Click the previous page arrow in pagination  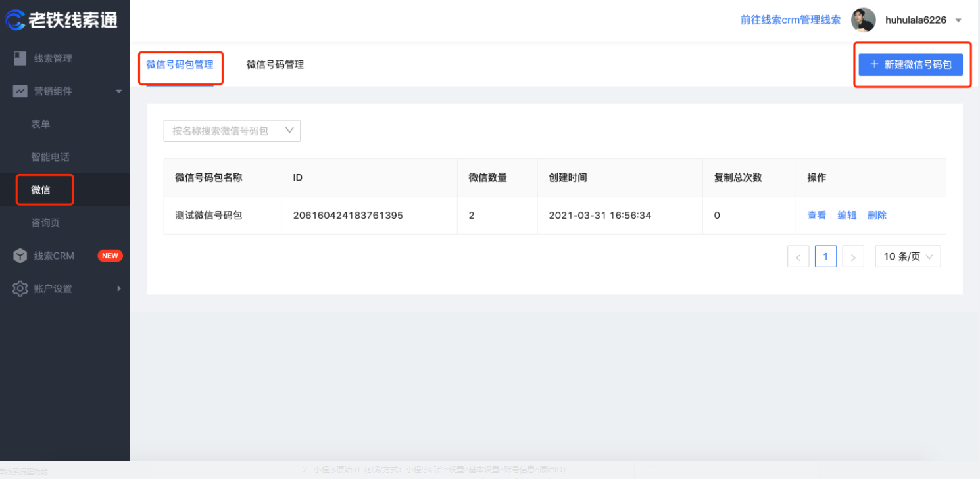tap(798, 256)
